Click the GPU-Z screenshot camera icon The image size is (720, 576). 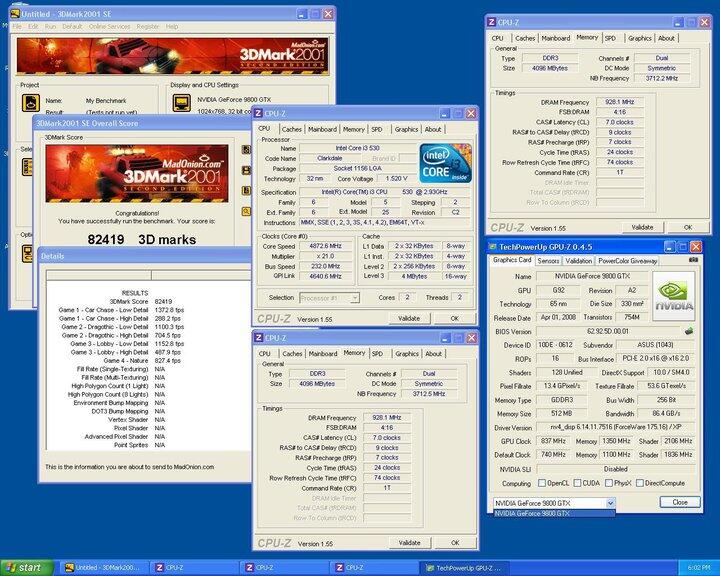(693, 260)
